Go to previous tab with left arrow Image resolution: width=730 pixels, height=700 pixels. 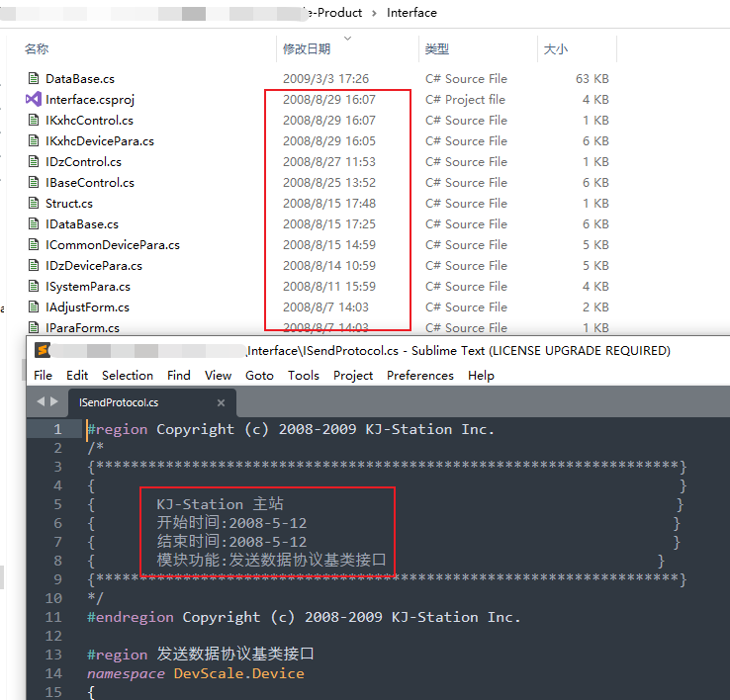(41, 401)
